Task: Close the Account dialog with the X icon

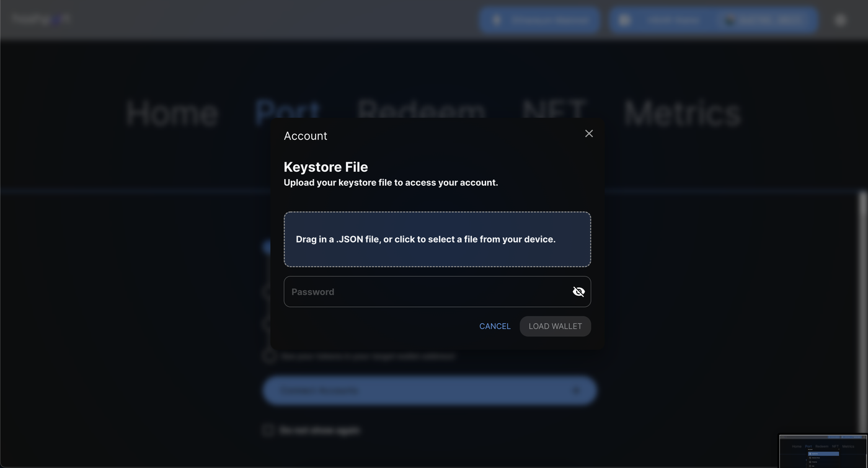Action: tap(589, 134)
